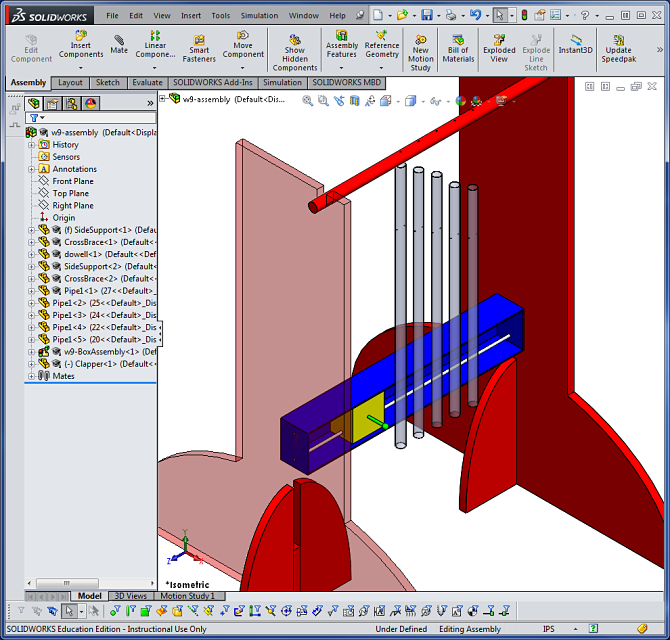Image resolution: width=670 pixels, height=640 pixels.
Task: Open Assembly Features dropdown arrow
Action: click(x=341, y=68)
